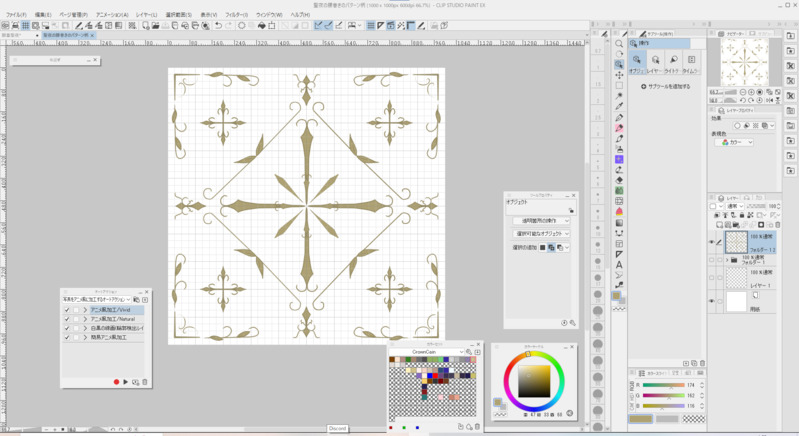
Task: Select the Eyedropper tool
Action: (x=619, y=106)
